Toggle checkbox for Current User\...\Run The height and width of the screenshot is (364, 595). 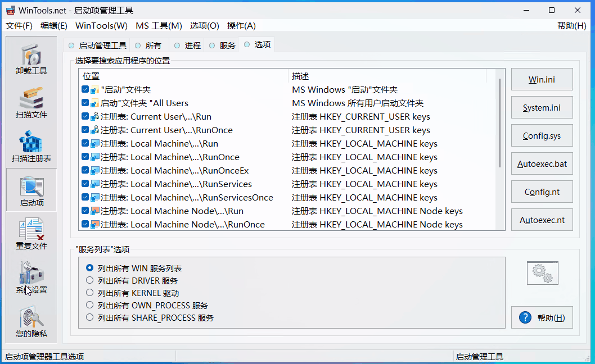click(85, 116)
